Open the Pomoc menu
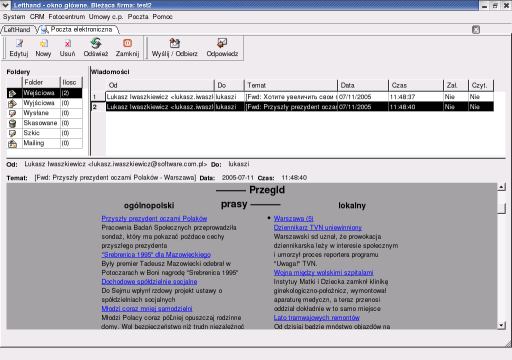 click(x=163, y=17)
